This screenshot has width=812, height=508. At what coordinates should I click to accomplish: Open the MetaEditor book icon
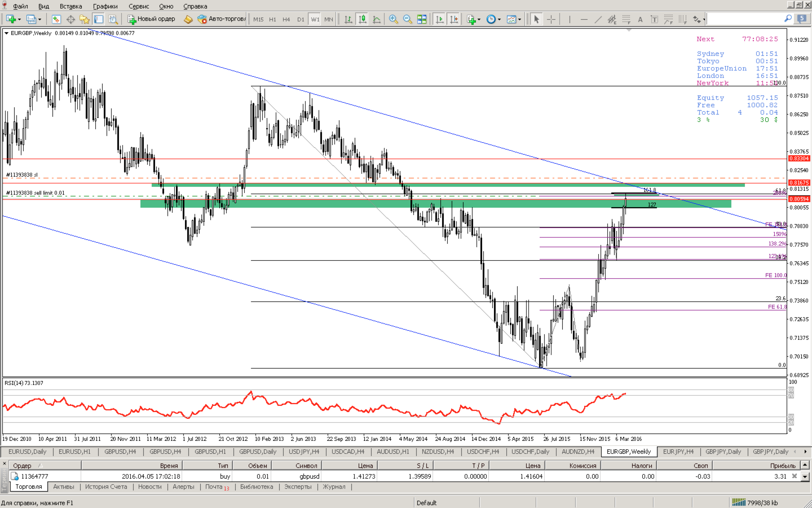(188, 19)
